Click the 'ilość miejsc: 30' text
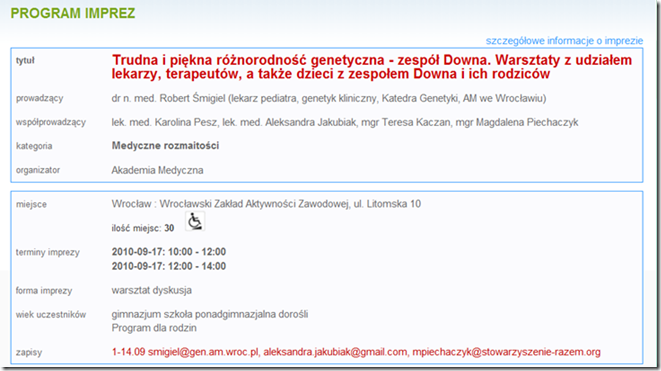Image resolution: width=661 pixels, height=371 pixels. 143,229
